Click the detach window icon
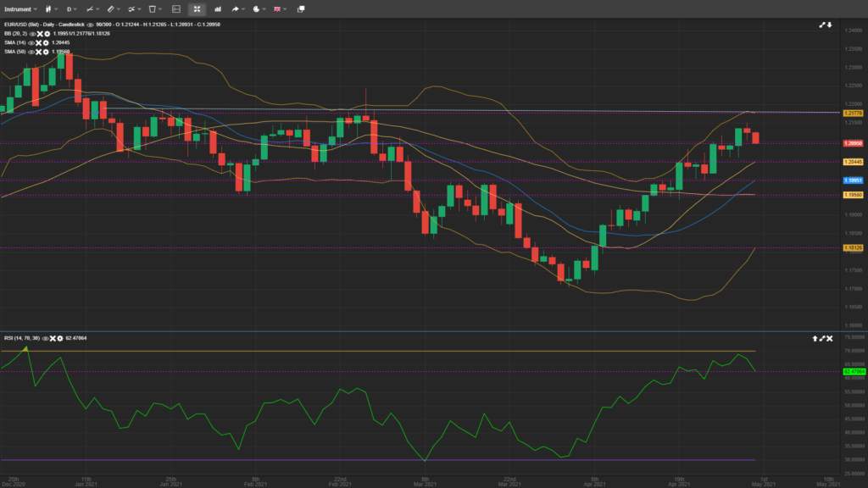Image resolution: width=868 pixels, height=488 pixels. 301,8
